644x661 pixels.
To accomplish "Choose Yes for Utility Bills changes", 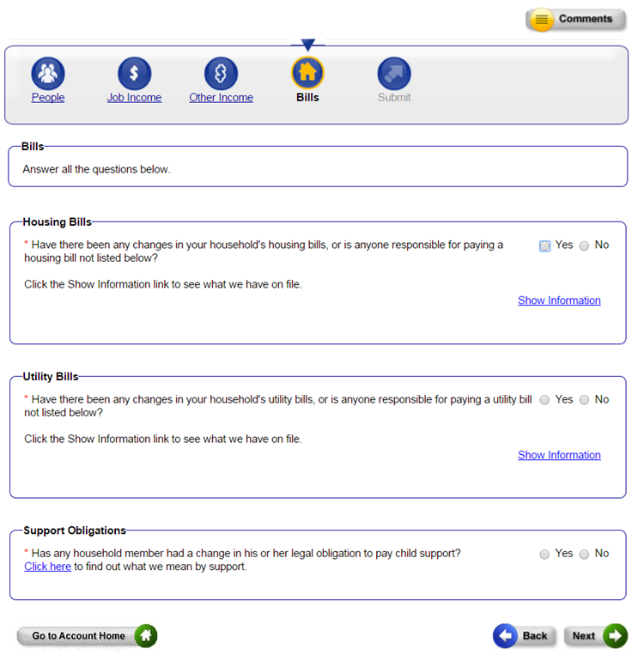I will pos(545,401).
